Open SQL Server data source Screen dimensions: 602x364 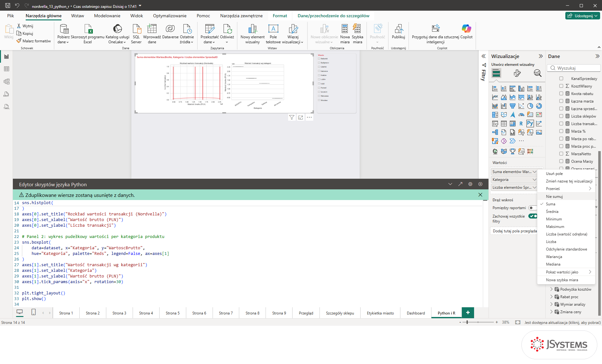point(136,34)
